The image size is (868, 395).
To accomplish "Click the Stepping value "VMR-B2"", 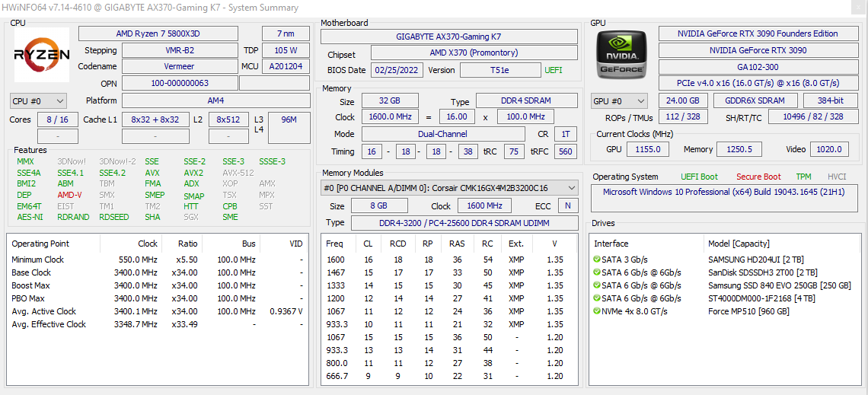I will coord(180,50).
